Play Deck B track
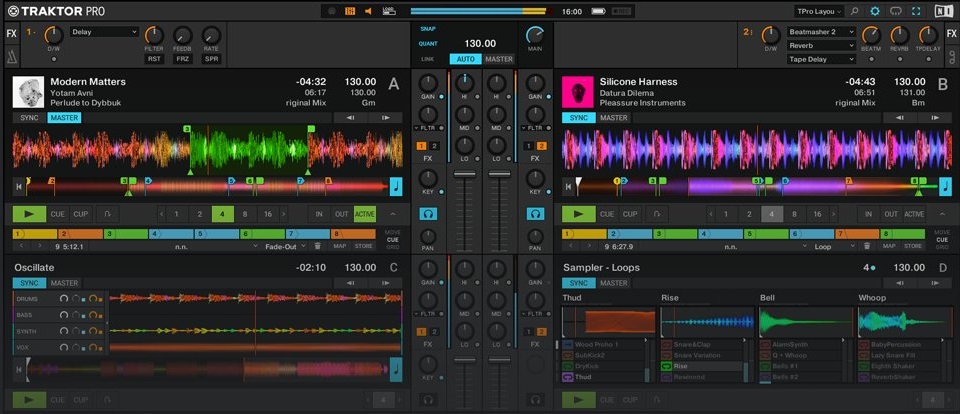 point(579,214)
